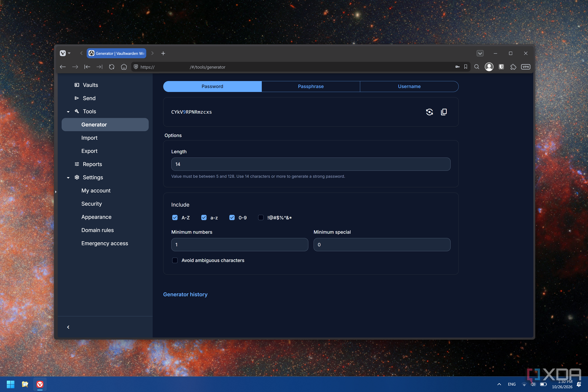Open the extensions puzzle icon

pyautogui.click(x=513, y=67)
